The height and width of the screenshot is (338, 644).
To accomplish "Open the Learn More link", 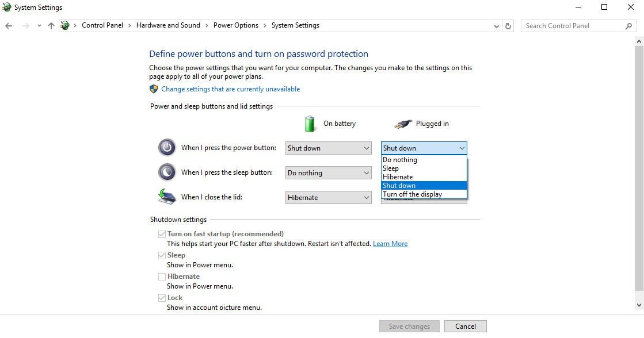I will pos(390,244).
